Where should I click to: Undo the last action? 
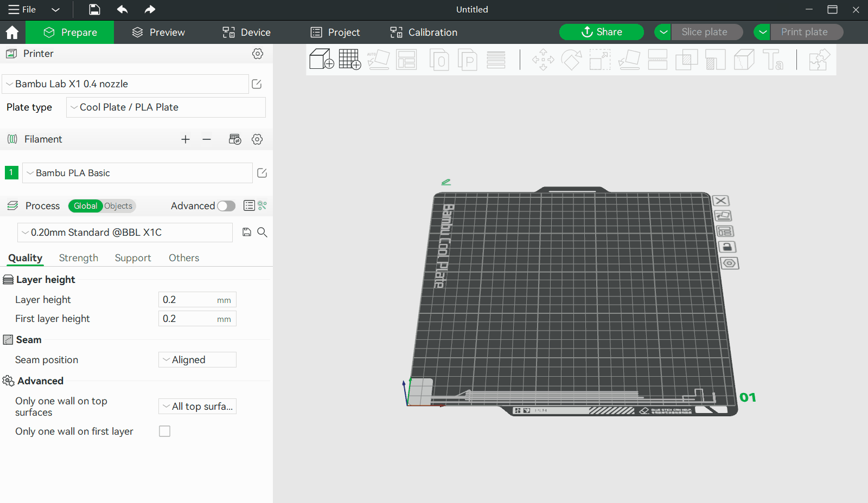(x=123, y=9)
